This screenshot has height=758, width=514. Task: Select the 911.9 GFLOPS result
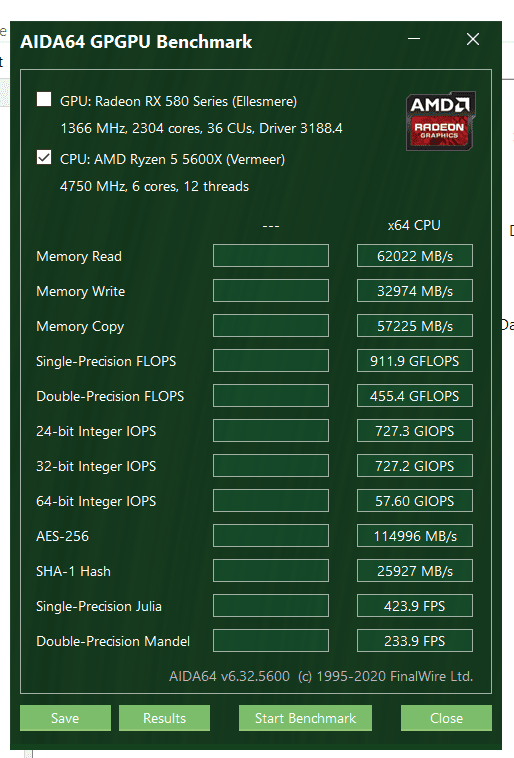(415, 361)
